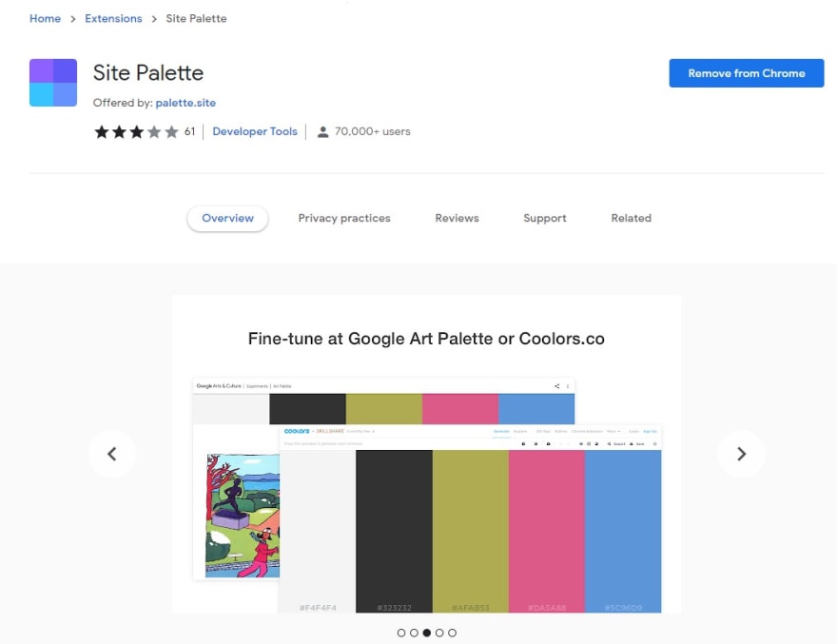Open the Developer Tools category link

255,131
